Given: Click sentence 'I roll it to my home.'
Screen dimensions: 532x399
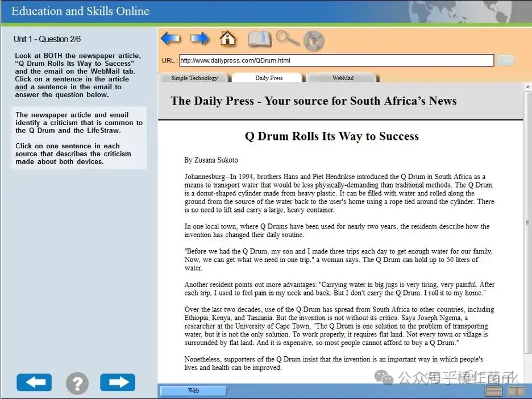Looking at the screenshot, I should pos(455,293).
